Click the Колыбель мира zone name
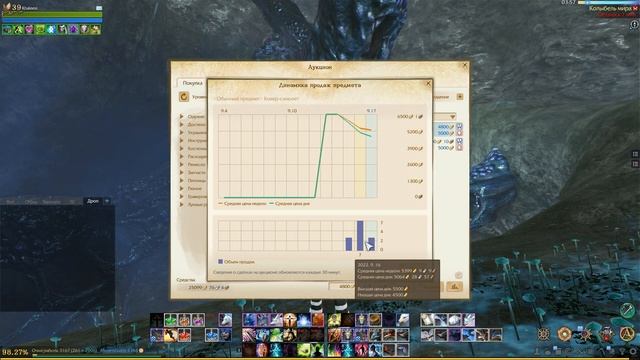Image resolution: width=640 pixels, height=360 pixels. tap(610, 9)
